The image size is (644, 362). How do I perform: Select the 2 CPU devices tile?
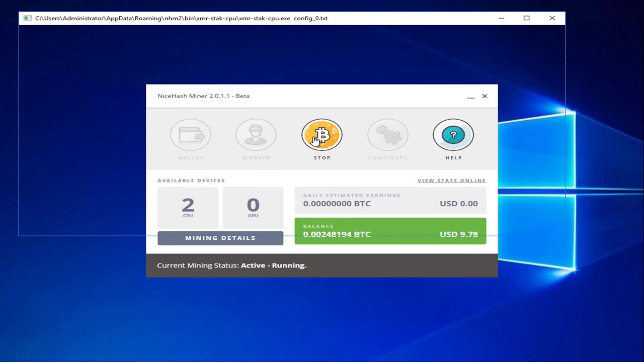click(188, 208)
